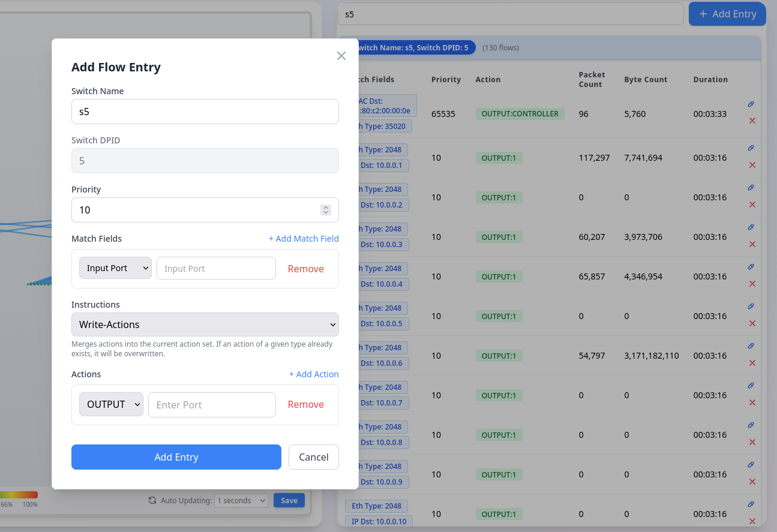This screenshot has height=532, width=777.
Task: Open the Auto Updating interval dropdown
Action: [x=241, y=500]
